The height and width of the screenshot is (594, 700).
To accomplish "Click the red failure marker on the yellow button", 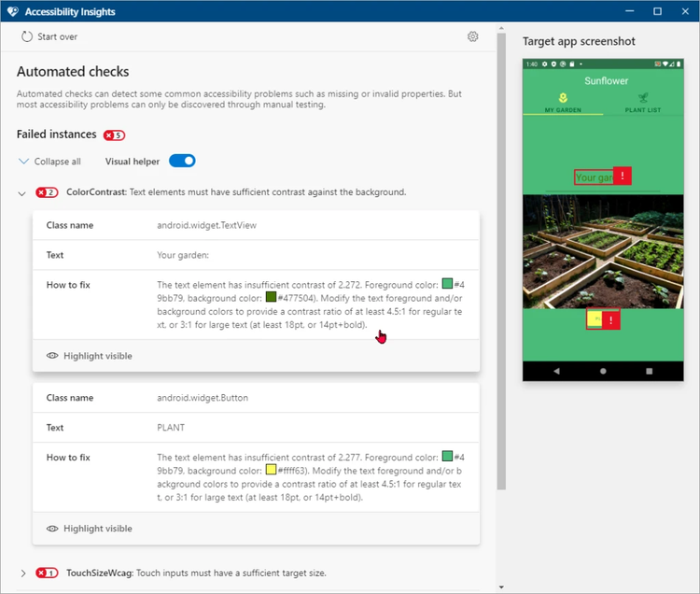I will (611, 319).
